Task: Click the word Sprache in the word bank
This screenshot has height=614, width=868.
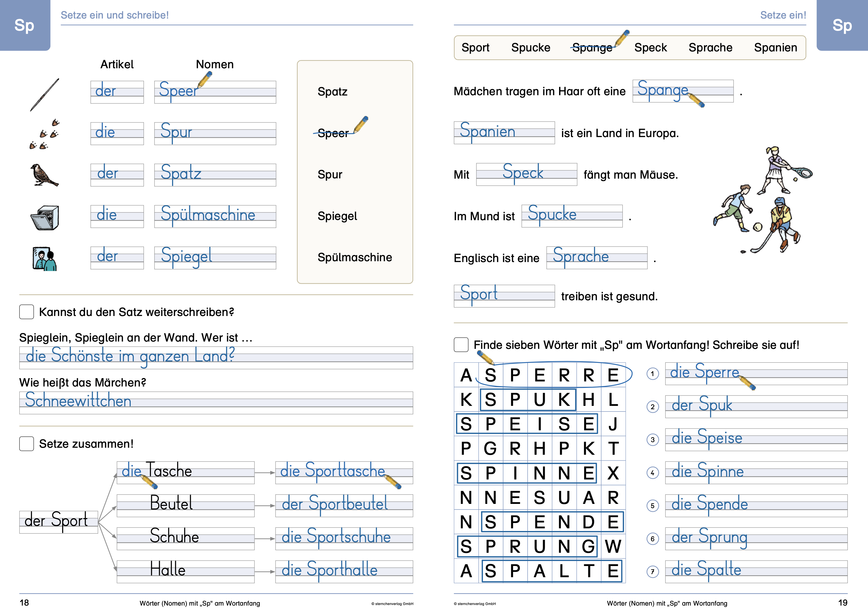Action: tap(710, 48)
